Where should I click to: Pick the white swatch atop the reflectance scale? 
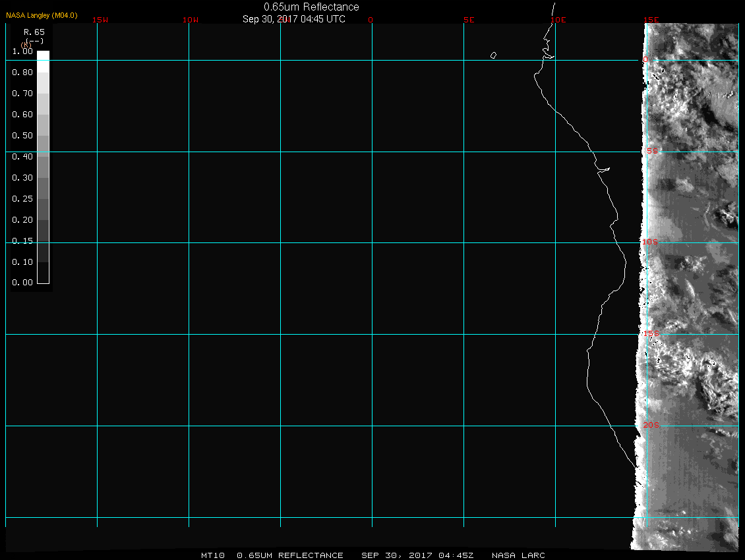43,56
